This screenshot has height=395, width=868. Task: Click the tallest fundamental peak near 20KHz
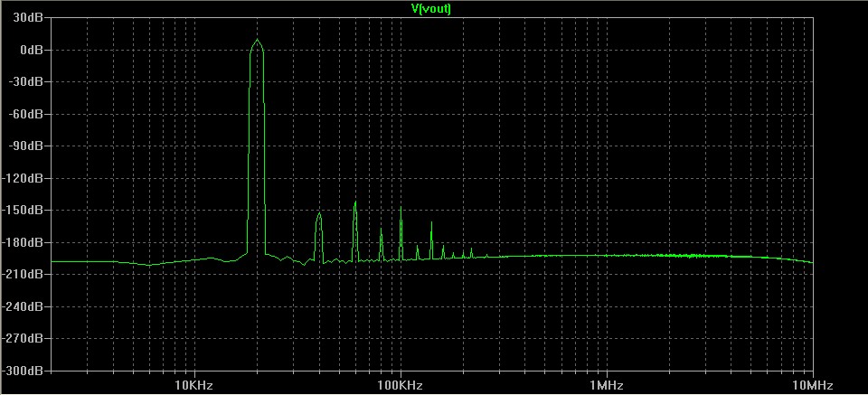[x=257, y=41]
